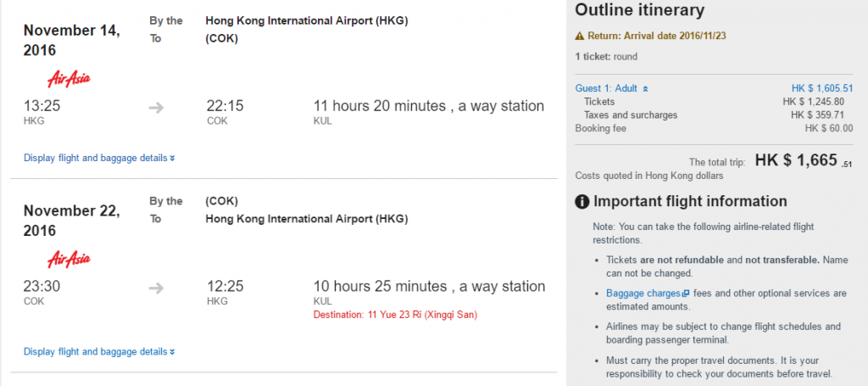The width and height of the screenshot is (868, 386).
Task: Click the arrow icon between 23:30 and 12:25
Action: 157,288
